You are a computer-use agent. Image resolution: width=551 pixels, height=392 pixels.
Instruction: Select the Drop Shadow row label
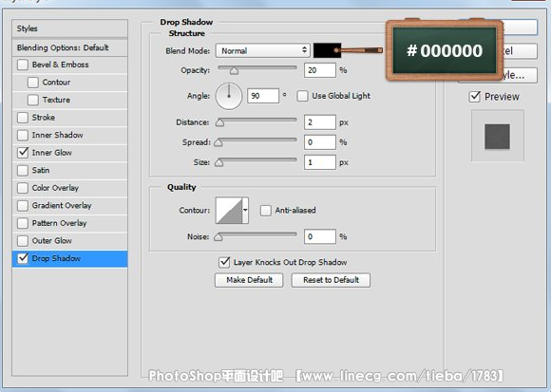coord(56,258)
